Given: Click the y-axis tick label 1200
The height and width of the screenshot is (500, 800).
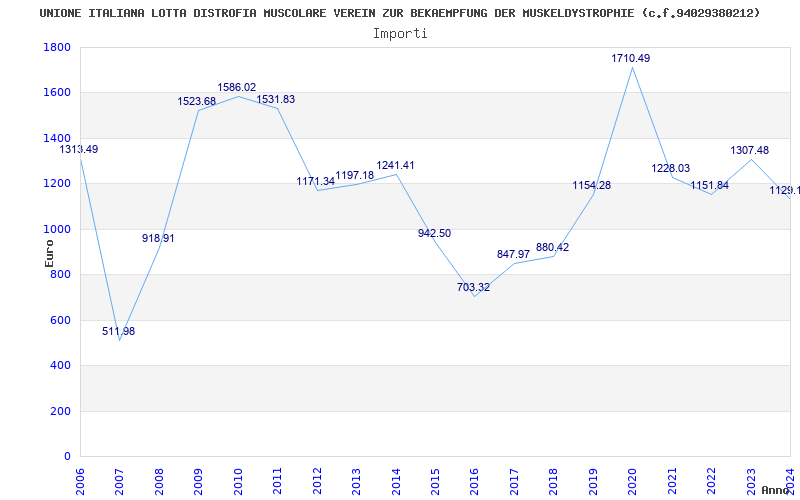Looking at the screenshot, I should coord(57,184).
